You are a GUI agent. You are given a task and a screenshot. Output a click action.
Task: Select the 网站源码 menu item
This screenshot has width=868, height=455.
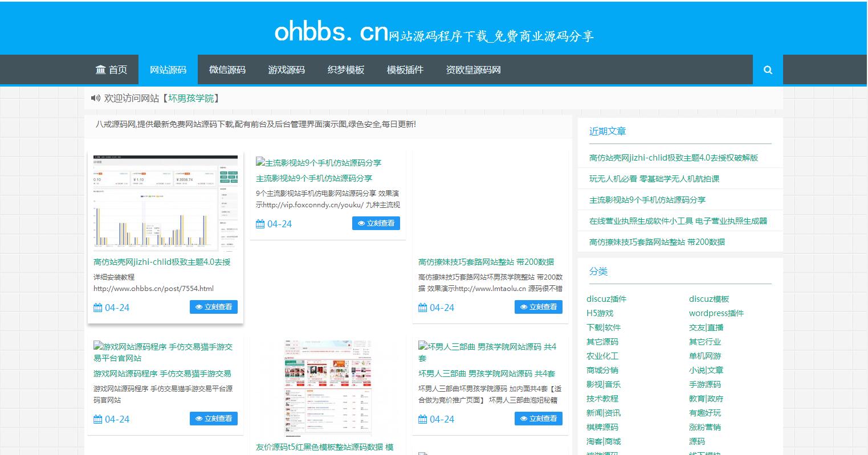pos(168,69)
